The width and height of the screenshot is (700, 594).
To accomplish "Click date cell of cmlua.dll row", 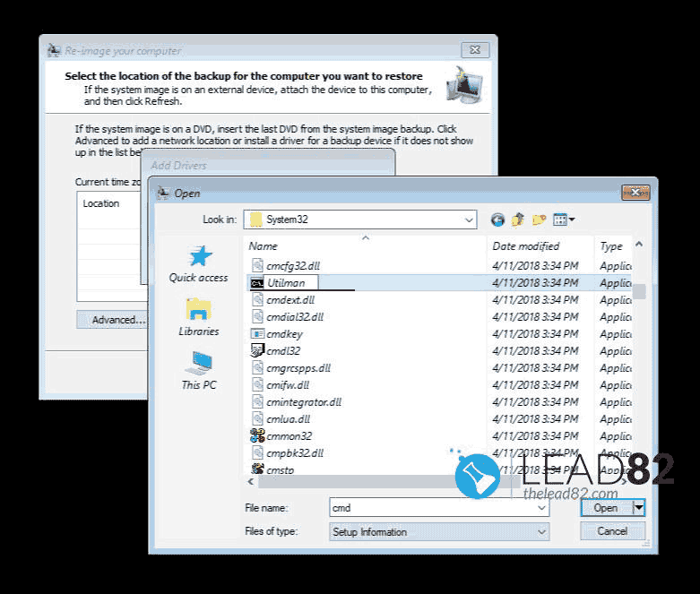I will 535,418.
